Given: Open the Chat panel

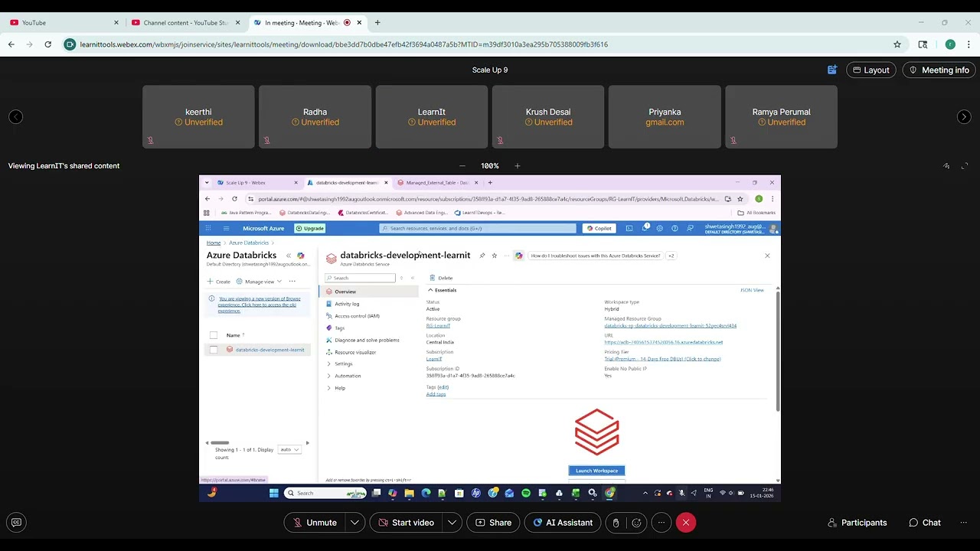Looking at the screenshot, I should click(x=924, y=523).
